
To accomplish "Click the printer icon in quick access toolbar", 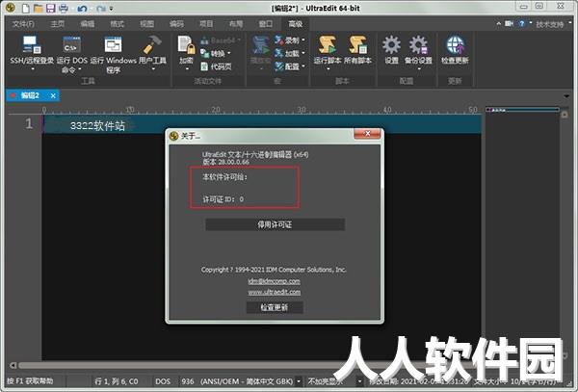I will [64, 8].
